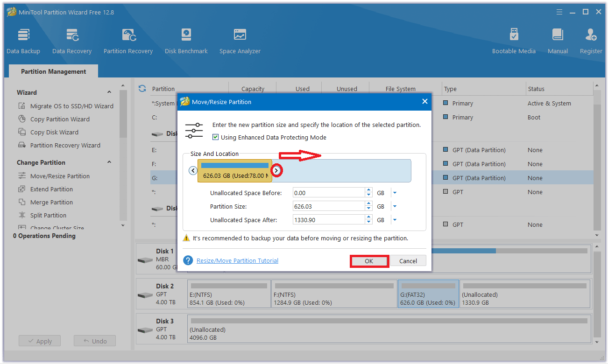
Task: Open Space Analyzer
Action: [x=240, y=41]
